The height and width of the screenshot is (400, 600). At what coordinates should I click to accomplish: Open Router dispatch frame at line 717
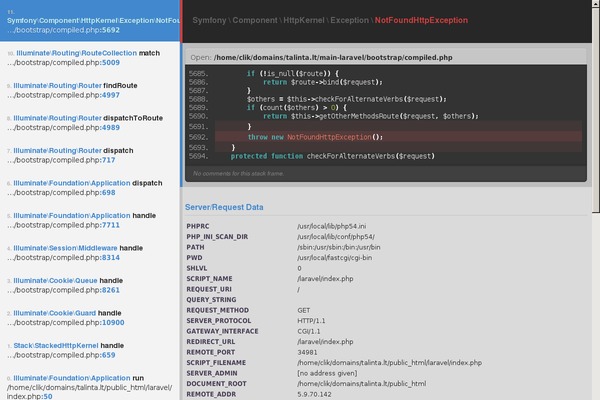pos(90,155)
